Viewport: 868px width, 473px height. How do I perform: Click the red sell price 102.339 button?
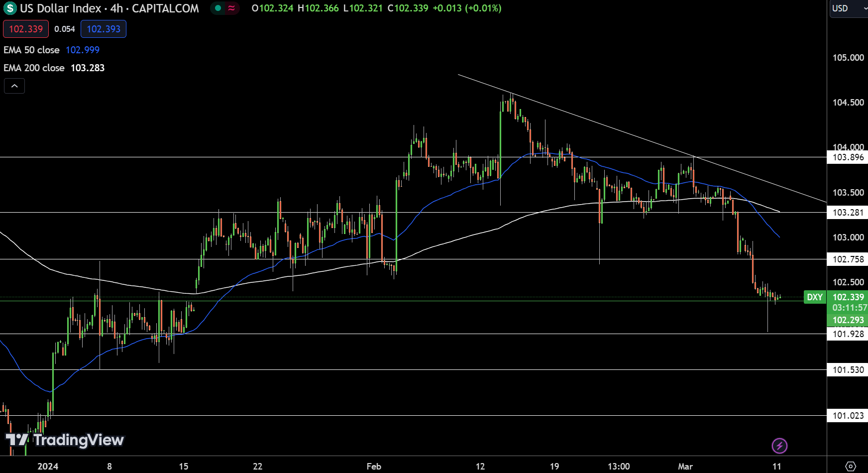click(26, 29)
